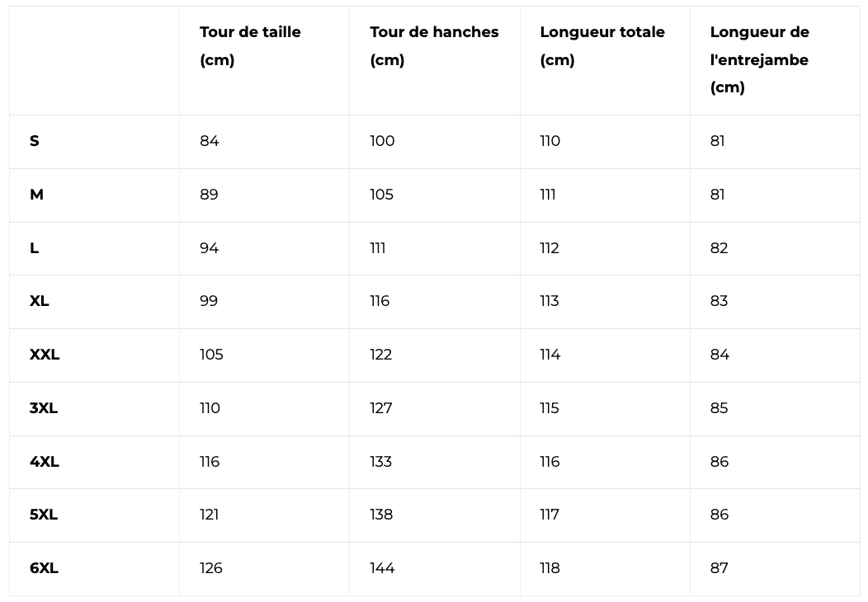868x602 pixels.
Task: Select inseam value 84 in XXL row
Action: 719,355
